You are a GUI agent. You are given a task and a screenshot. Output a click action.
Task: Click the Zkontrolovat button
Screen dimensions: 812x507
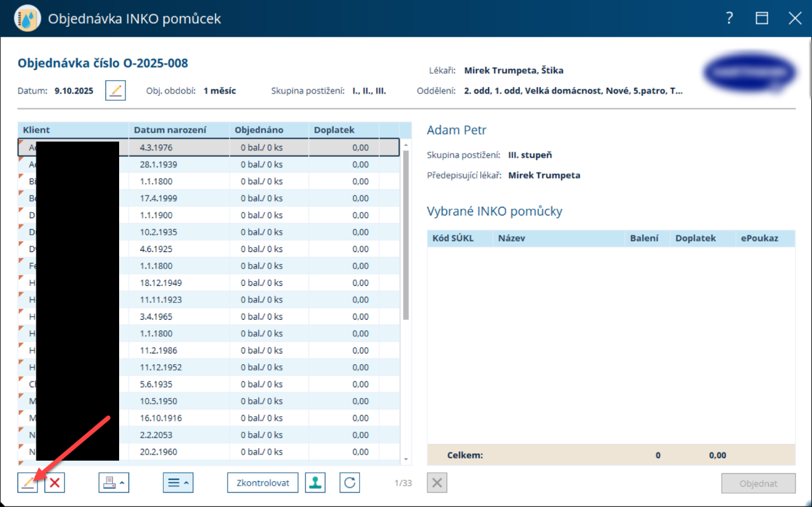coord(263,483)
